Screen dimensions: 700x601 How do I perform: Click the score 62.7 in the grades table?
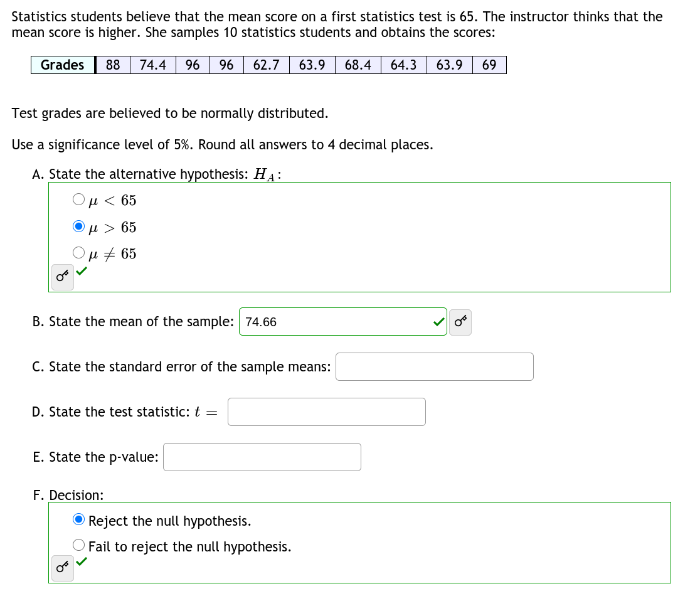coord(266,65)
